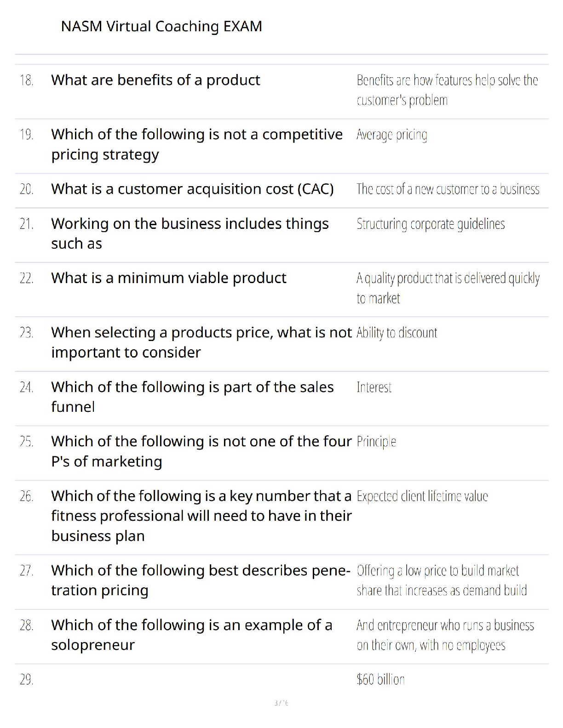Image resolution: width=563 pixels, height=728 pixels.
Task: Select question 18 about product benefits
Action: (x=155, y=80)
